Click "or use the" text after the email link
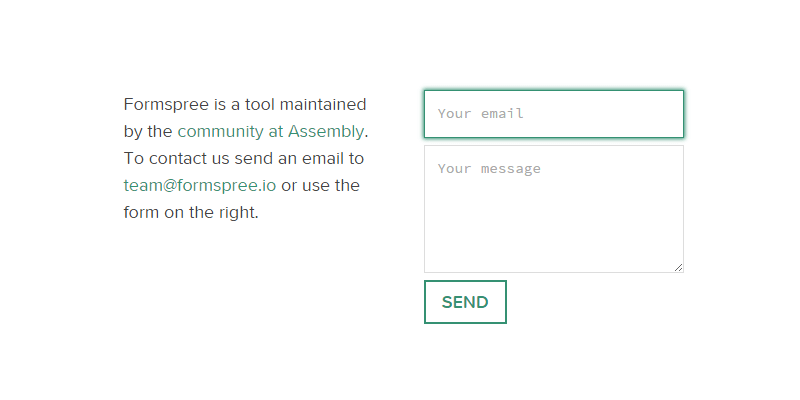Screen dimensions: 800x400 (320, 185)
